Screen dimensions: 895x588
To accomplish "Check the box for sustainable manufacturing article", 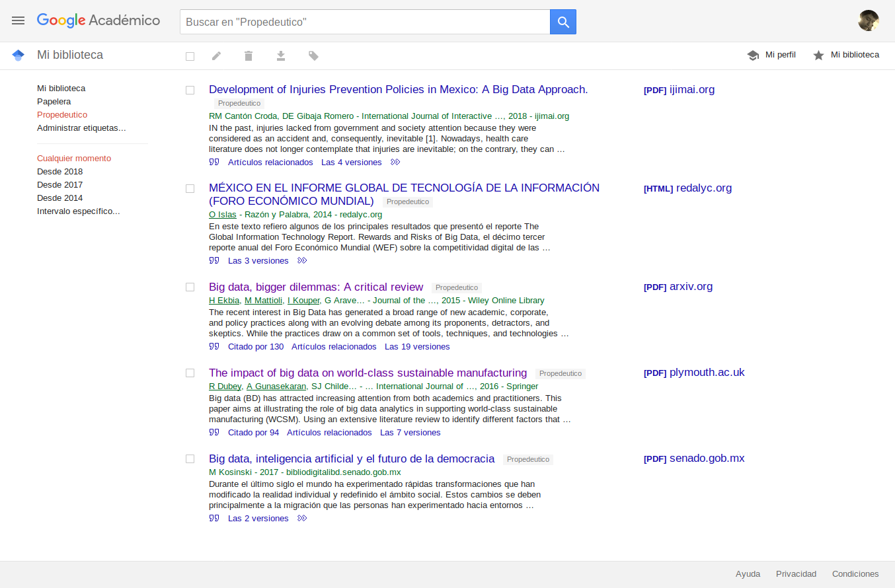I will click(x=190, y=373).
